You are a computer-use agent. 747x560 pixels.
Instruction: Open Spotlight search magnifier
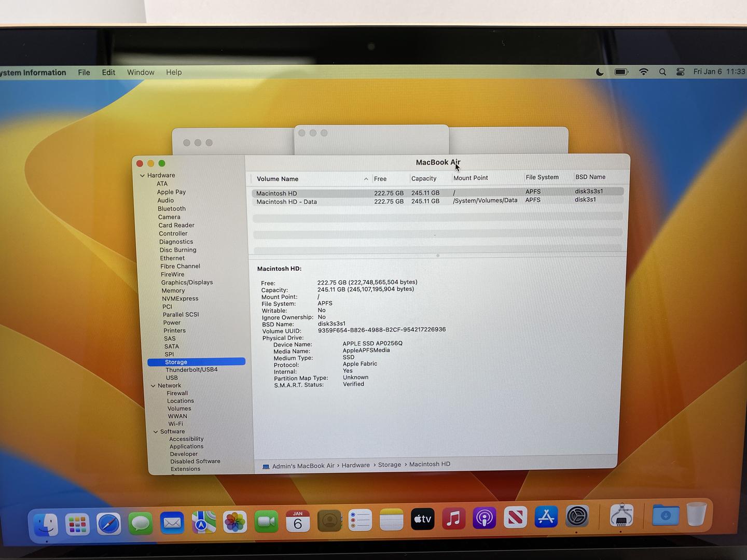662,72
